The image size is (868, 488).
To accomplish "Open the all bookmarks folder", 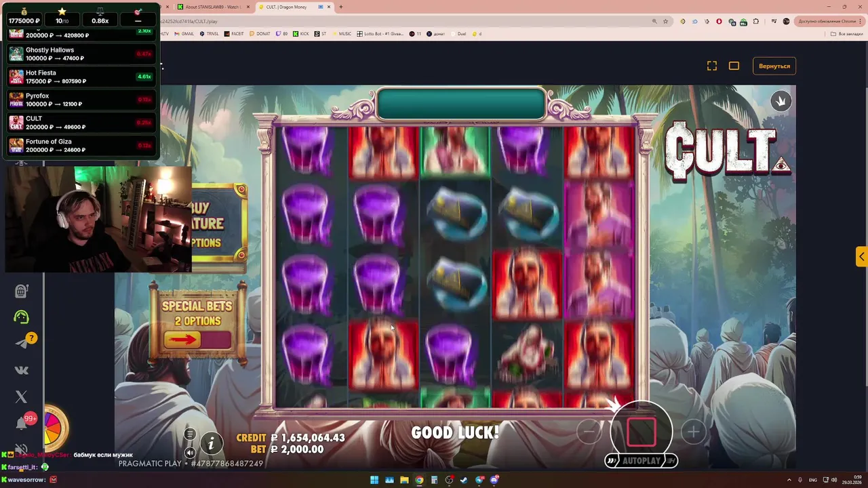I will 848,34.
